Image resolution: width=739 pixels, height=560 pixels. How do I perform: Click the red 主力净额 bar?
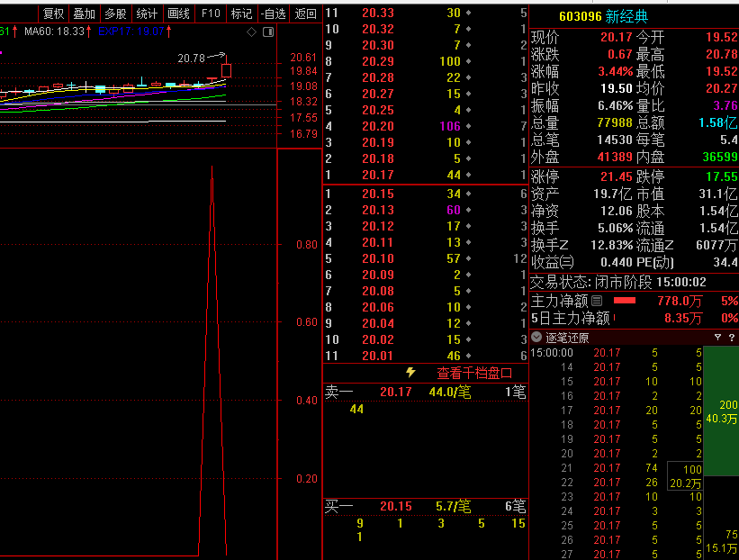click(x=625, y=301)
